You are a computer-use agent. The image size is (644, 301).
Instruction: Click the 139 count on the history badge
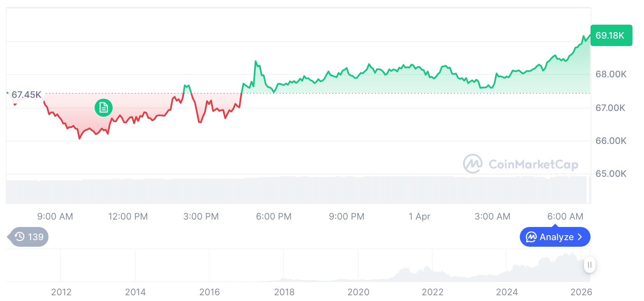pos(36,237)
